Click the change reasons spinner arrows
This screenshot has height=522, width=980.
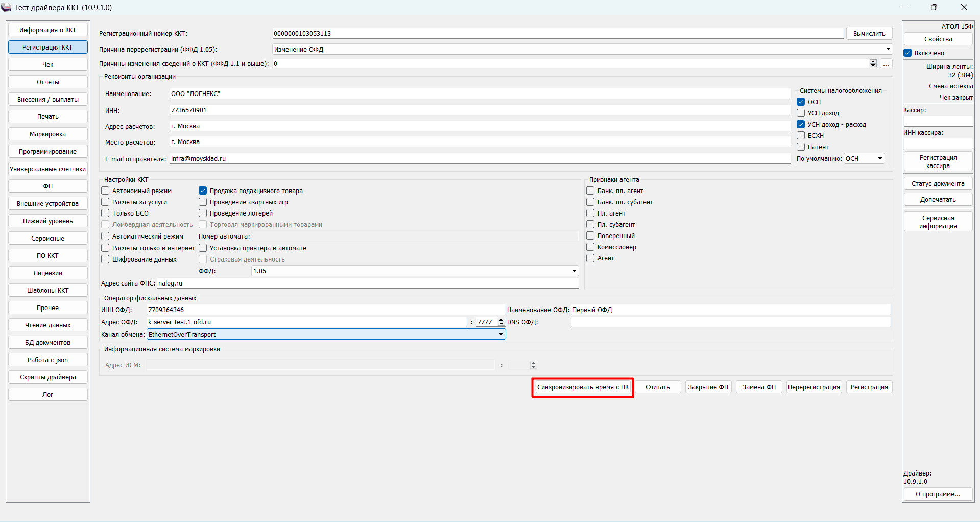click(x=873, y=64)
